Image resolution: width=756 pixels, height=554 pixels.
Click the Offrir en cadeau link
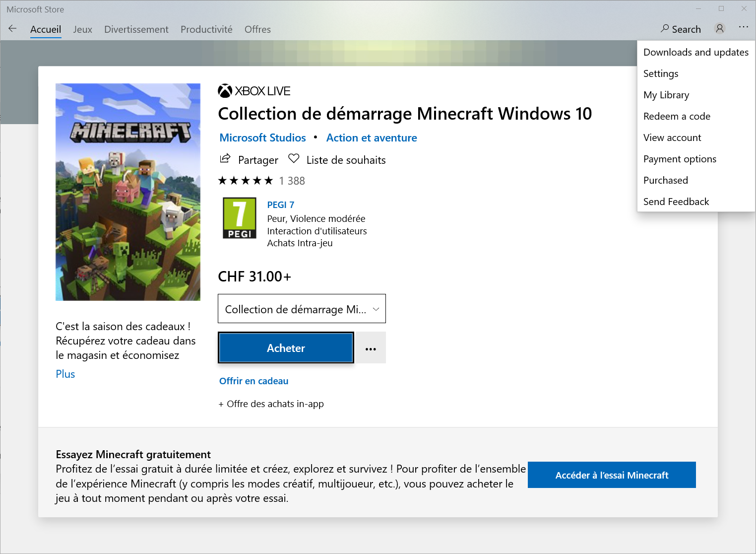[253, 381]
